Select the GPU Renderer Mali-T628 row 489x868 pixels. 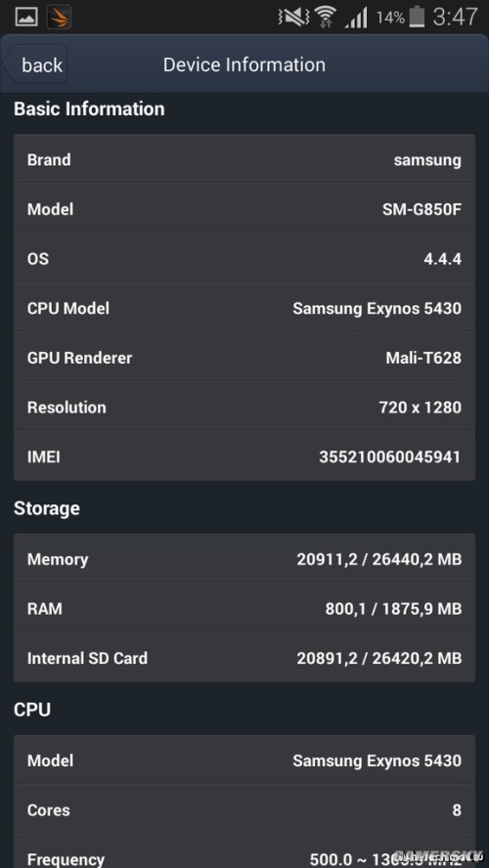coord(244,357)
